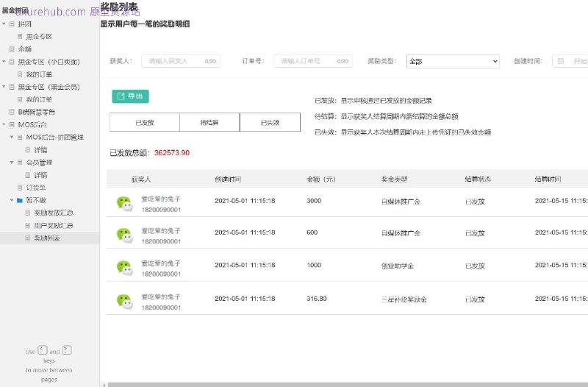Screen dimensions: 588x387
Task: Click WeChat avatar in the 1000 amount row
Action: pos(124,268)
